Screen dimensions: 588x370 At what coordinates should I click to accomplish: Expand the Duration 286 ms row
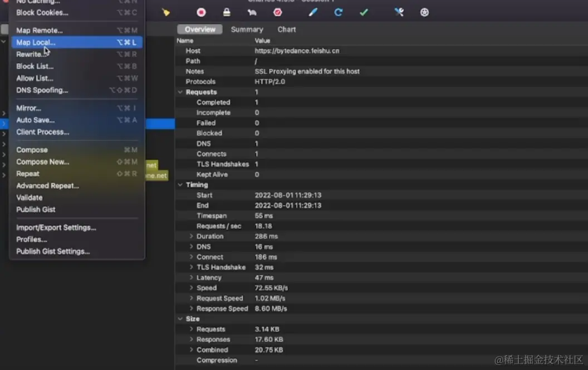[191, 236]
